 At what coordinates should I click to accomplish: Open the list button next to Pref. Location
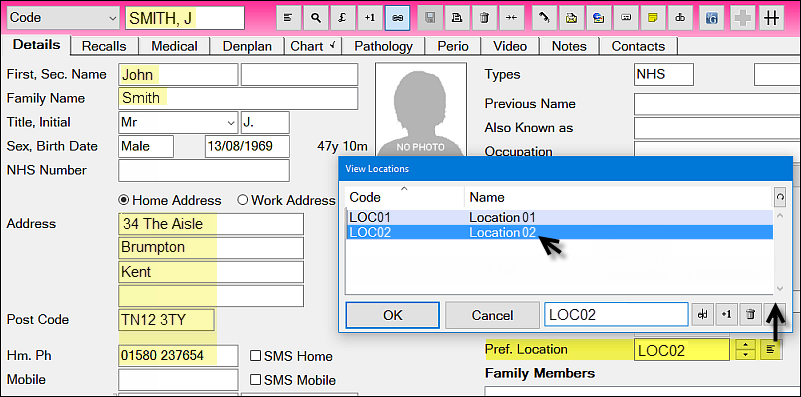click(771, 349)
